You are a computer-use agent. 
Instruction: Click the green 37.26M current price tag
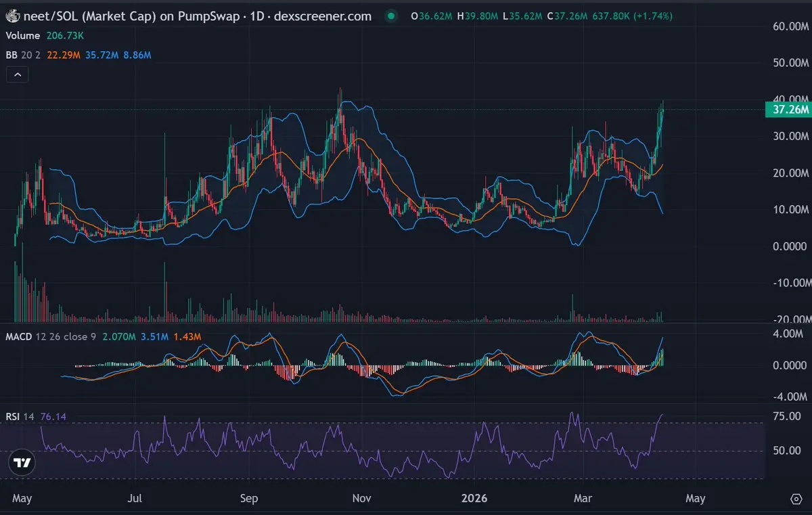coord(788,110)
